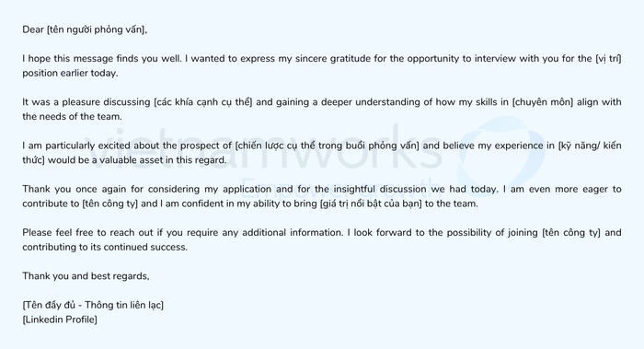Click 'I hope this message finds you well'
Screen dimensions: 644x349
(x=101, y=59)
